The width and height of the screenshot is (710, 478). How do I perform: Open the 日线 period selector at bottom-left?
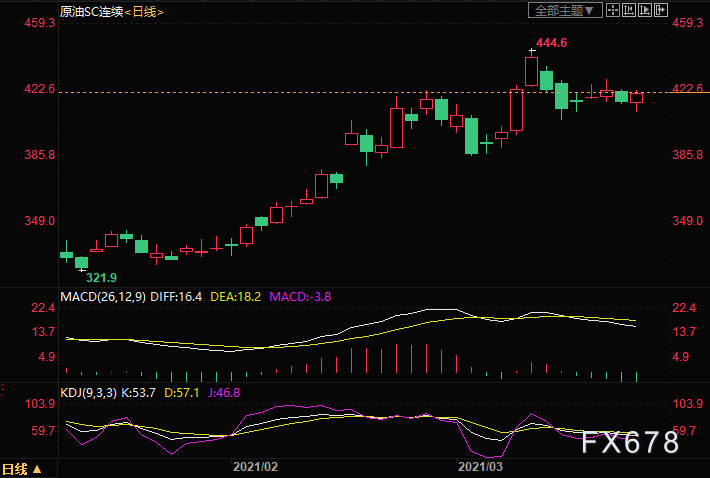click(22, 469)
